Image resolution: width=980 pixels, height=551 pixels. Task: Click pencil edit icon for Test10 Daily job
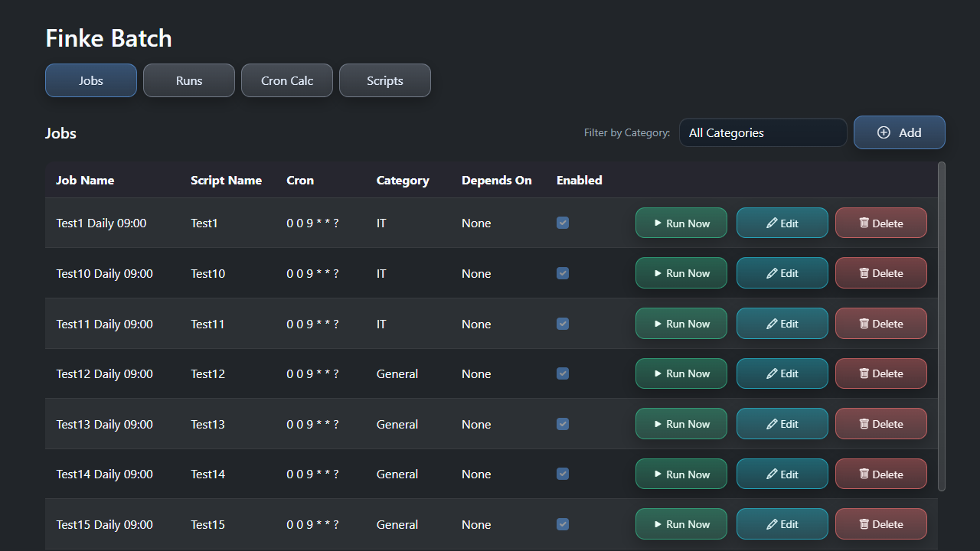pos(772,273)
